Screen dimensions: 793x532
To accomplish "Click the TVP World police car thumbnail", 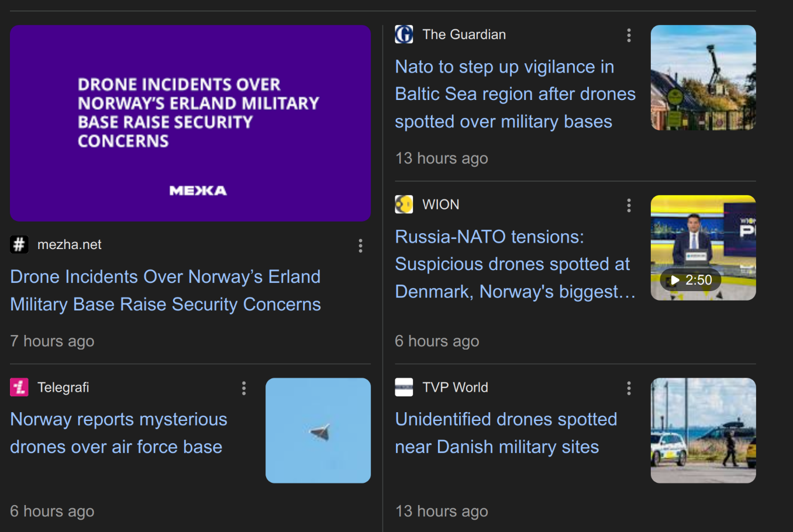I will (x=703, y=430).
